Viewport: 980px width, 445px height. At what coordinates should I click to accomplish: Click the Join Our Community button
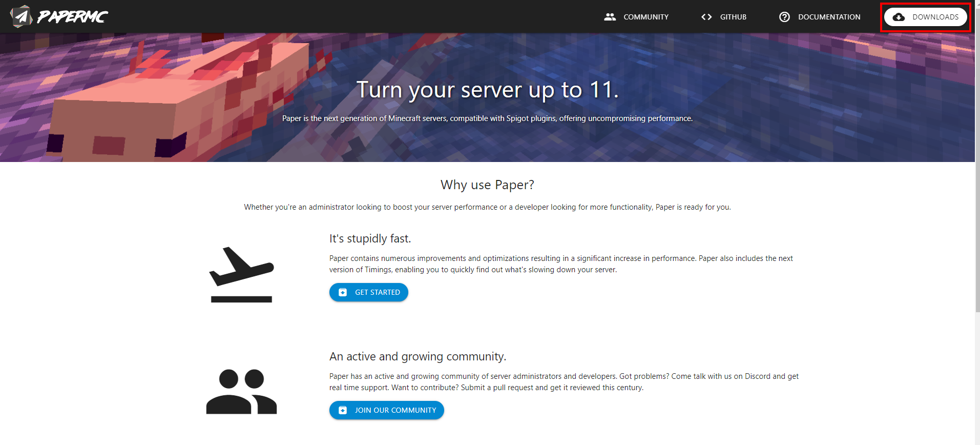click(x=387, y=410)
